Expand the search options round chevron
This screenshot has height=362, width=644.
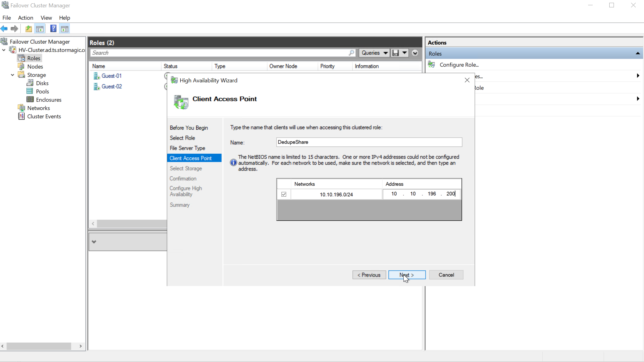[x=415, y=53]
